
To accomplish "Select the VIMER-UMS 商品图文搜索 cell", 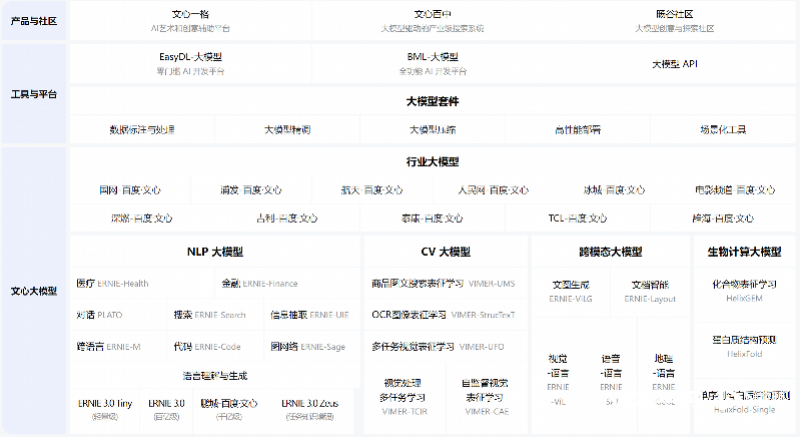I will click(445, 284).
